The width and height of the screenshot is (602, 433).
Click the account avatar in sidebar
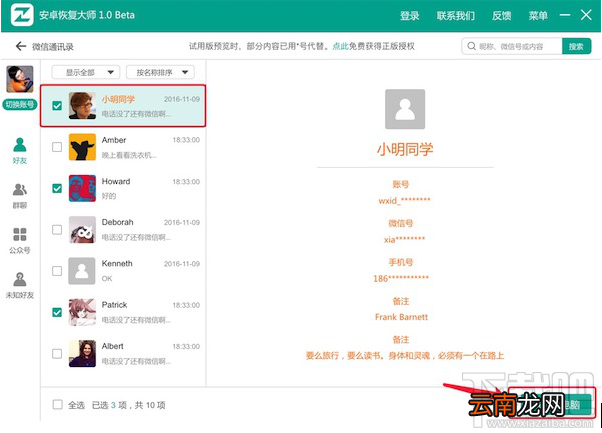20,79
